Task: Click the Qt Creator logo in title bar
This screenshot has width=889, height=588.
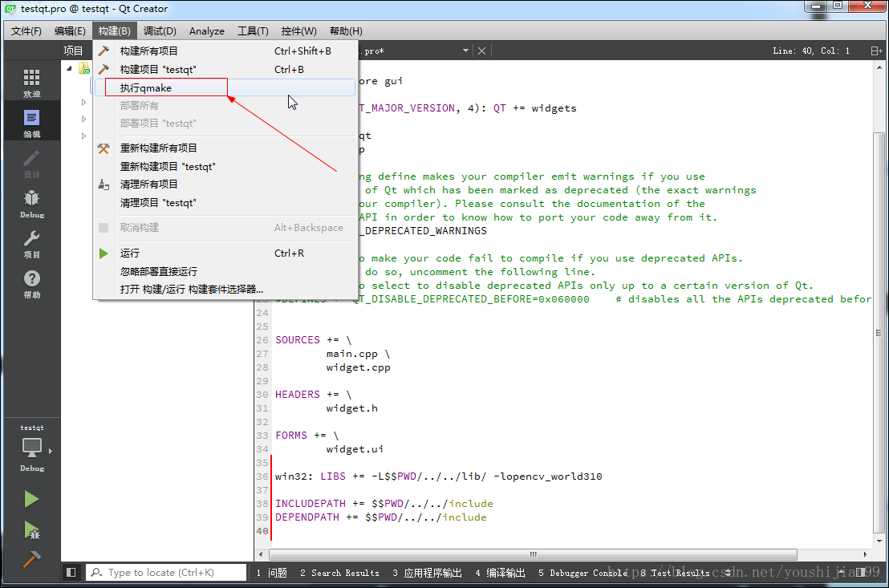Action: point(10,9)
